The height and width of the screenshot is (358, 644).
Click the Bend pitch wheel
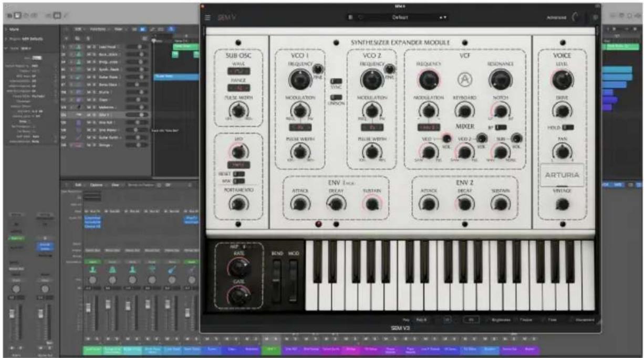coord(278,280)
